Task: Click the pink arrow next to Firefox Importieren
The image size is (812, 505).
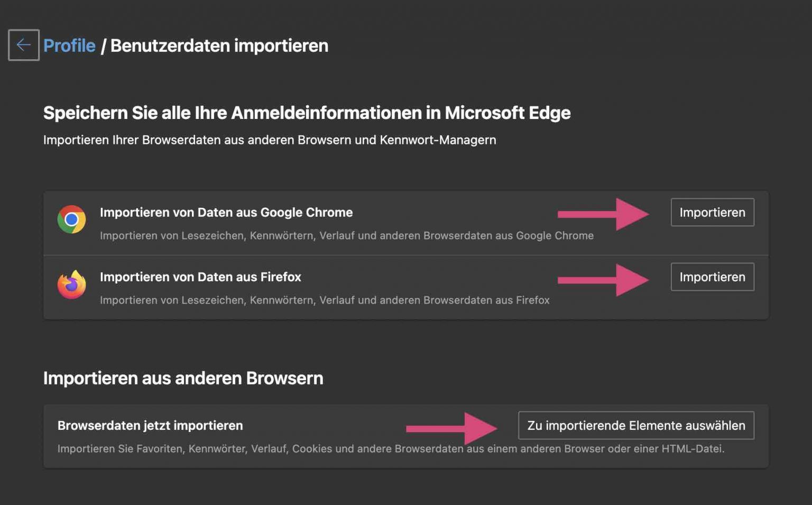Action: [603, 277]
